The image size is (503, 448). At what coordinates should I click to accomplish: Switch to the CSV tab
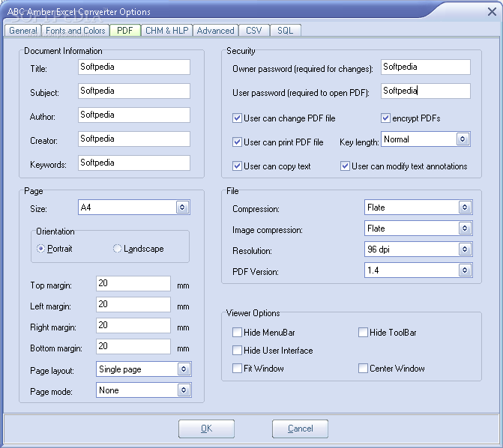point(254,31)
